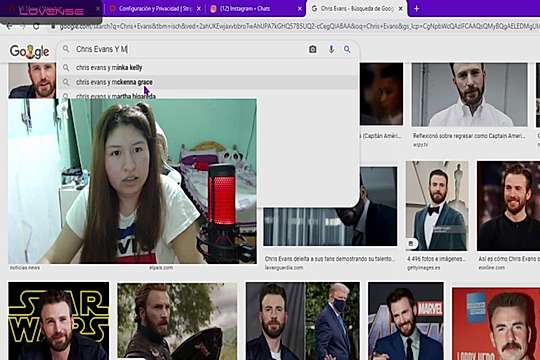Start voice search with microphone icon
The width and height of the screenshot is (540, 360).
331,49
